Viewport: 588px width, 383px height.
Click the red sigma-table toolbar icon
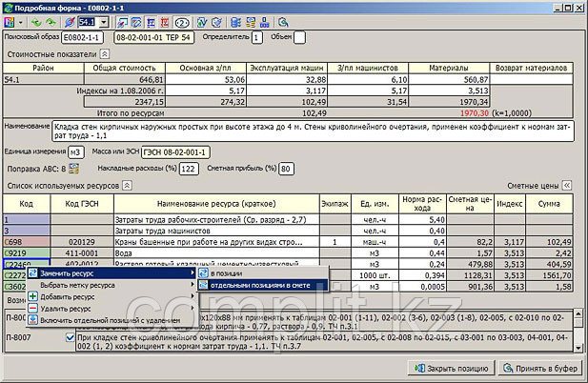click(x=165, y=23)
